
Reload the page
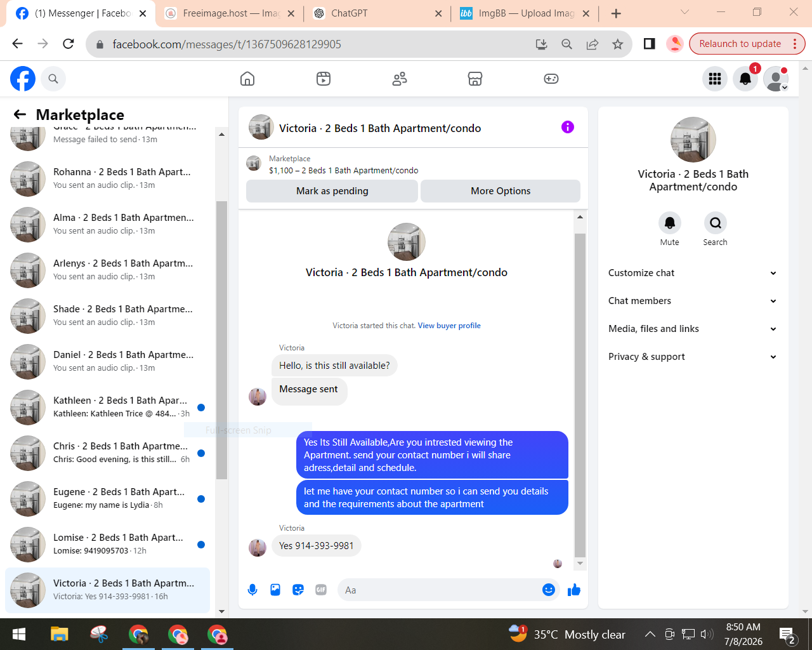tap(69, 44)
